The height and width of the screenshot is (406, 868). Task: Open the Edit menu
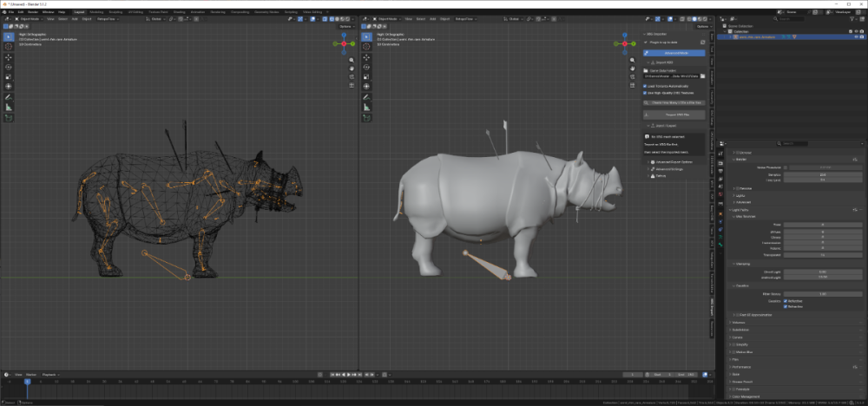(x=21, y=11)
